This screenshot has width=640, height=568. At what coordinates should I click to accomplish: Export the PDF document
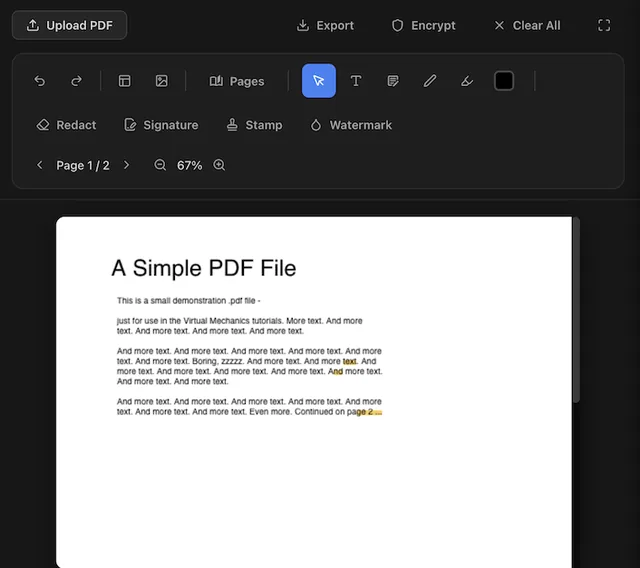(325, 25)
